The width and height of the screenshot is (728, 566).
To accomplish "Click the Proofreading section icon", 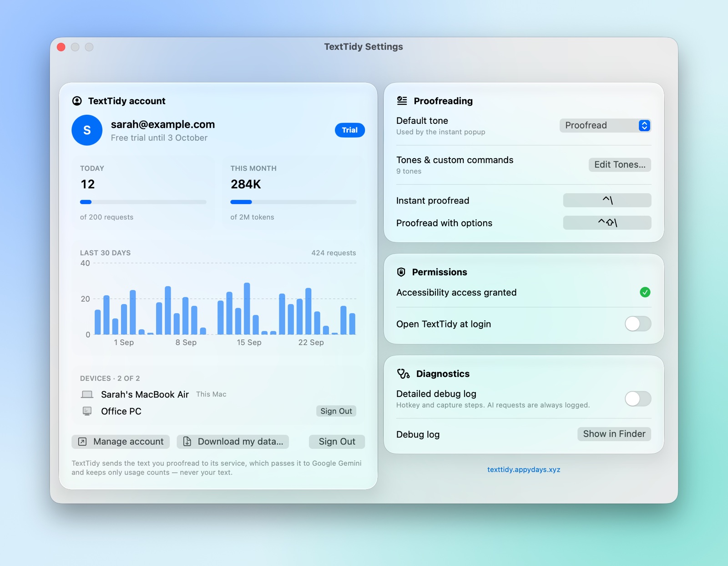I will tap(402, 101).
